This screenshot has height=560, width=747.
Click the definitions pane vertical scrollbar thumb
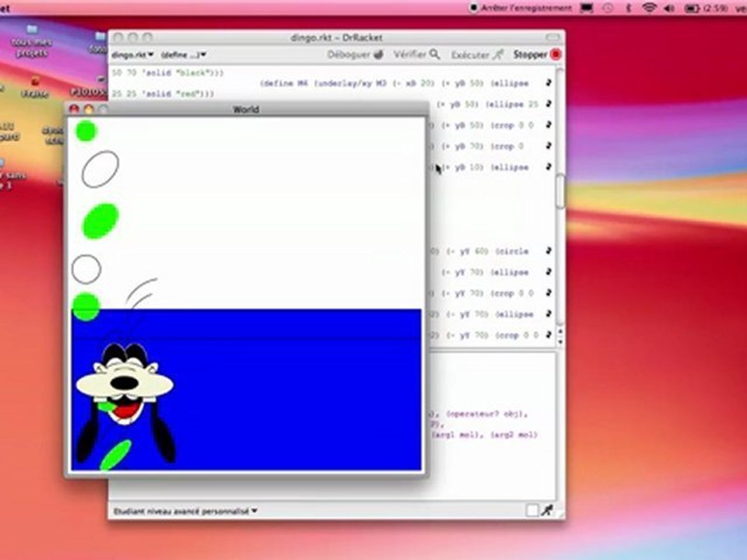(x=559, y=191)
